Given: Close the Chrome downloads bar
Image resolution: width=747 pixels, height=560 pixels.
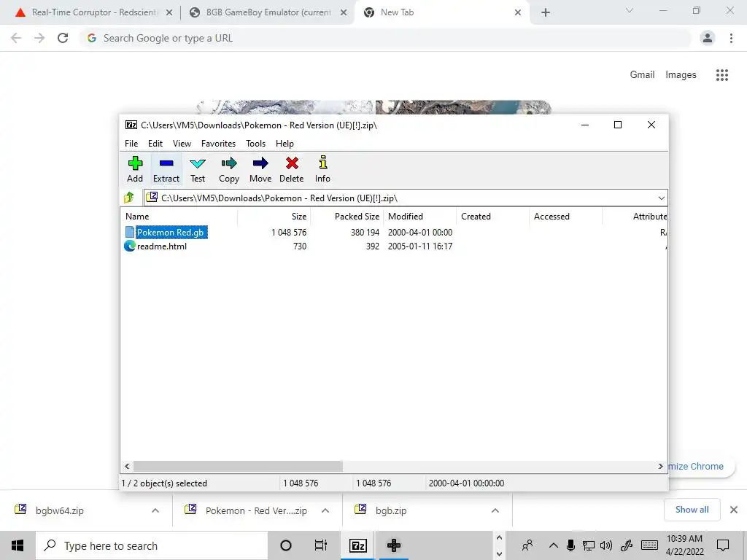Looking at the screenshot, I should [x=734, y=510].
